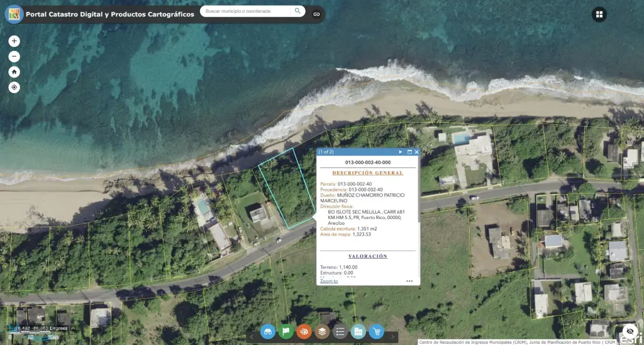
Task: Click the portal logo icon
Action: (14, 14)
